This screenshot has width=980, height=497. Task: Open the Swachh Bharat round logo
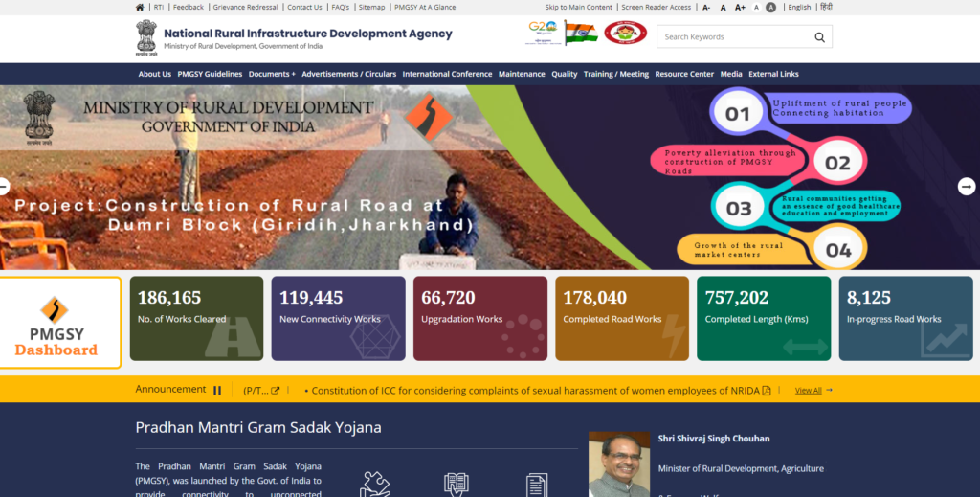pos(625,33)
